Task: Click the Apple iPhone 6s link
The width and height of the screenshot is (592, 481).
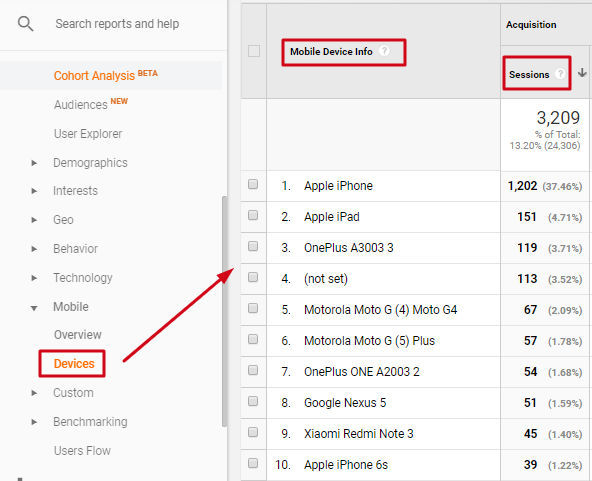Action: tap(346, 465)
